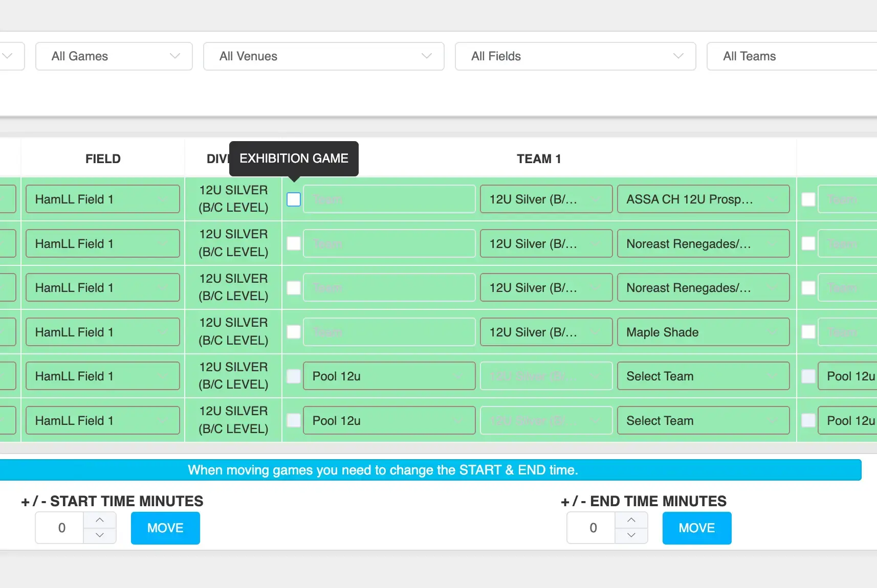Click the Exhibition Game tooltip
This screenshot has height=588, width=877.
(294, 159)
